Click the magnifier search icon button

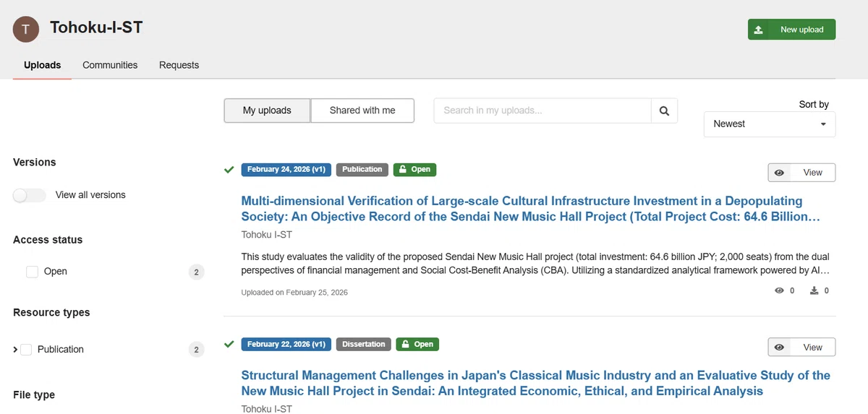tap(664, 111)
